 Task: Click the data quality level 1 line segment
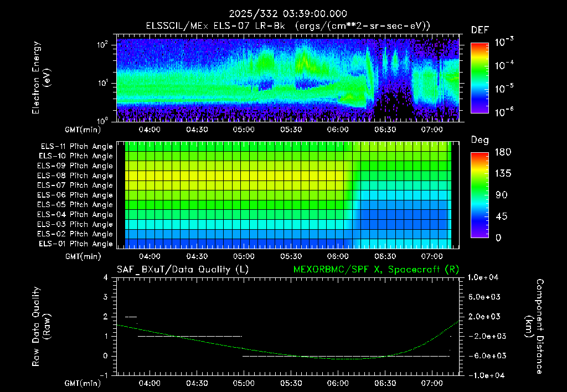click(x=190, y=336)
